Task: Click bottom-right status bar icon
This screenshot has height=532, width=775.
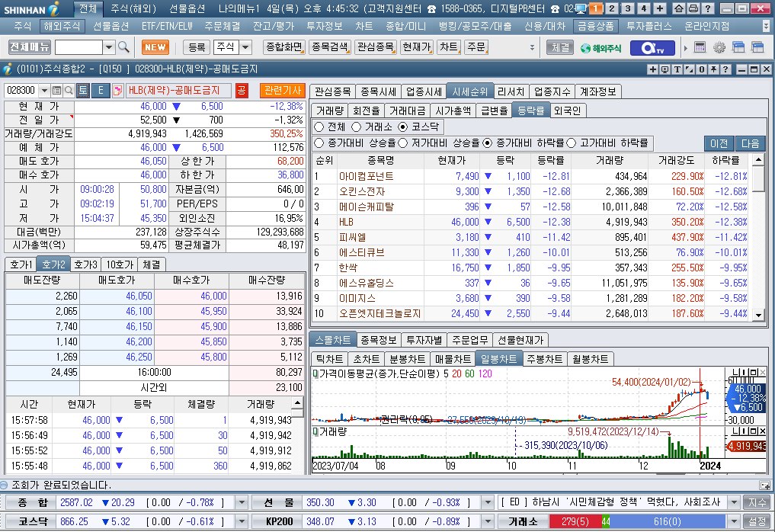Action: tap(764, 485)
